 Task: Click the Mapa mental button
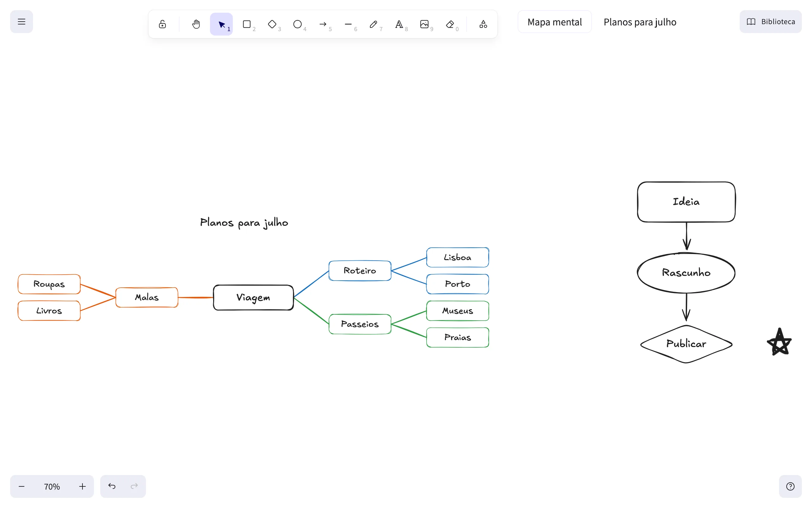click(555, 22)
